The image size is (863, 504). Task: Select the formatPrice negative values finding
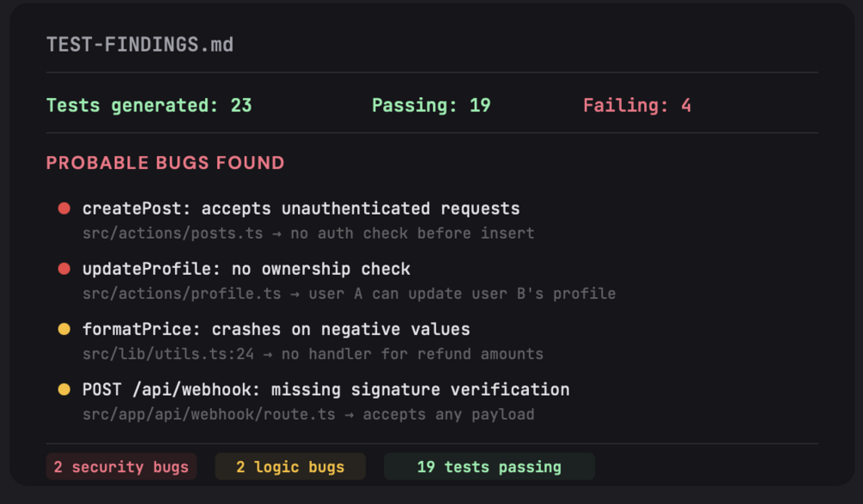[276, 330]
